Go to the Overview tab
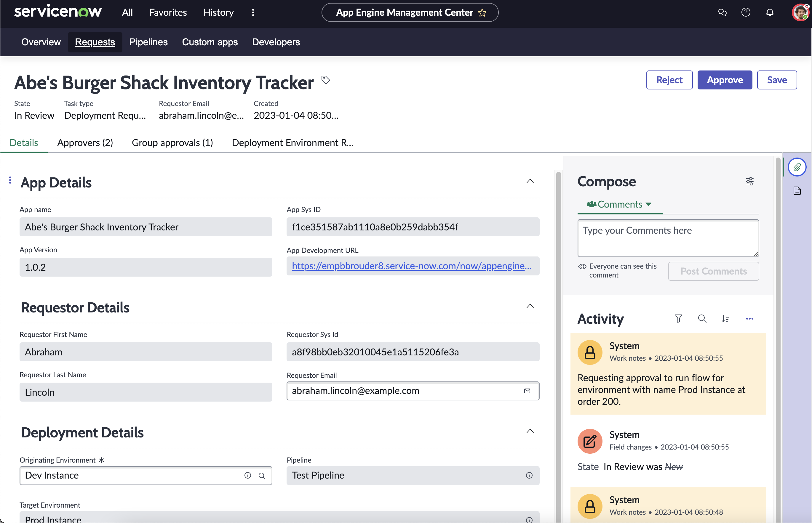The width and height of the screenshot is (812, 523). pos(41,42)
